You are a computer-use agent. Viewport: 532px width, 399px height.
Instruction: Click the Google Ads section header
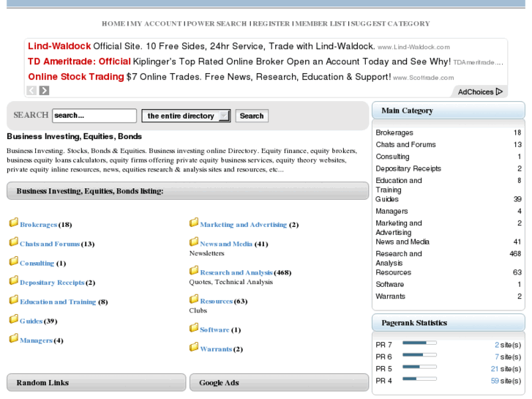point(279,383)
